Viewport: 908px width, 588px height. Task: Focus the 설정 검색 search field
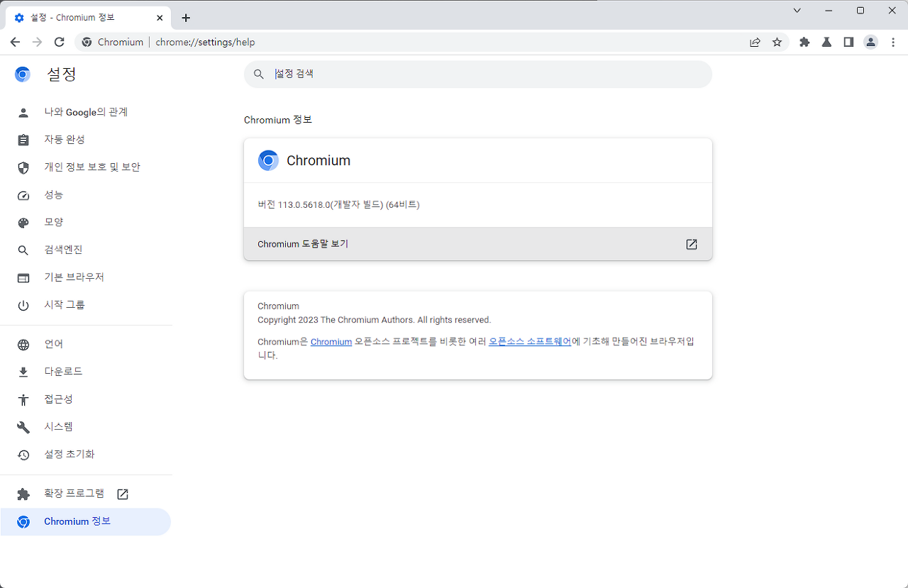(x=478, y=74)
